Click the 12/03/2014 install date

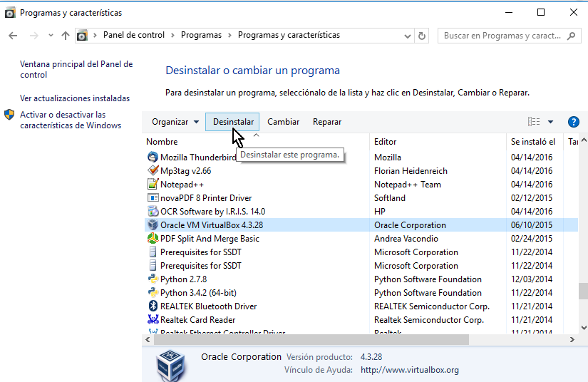(532, 279)
